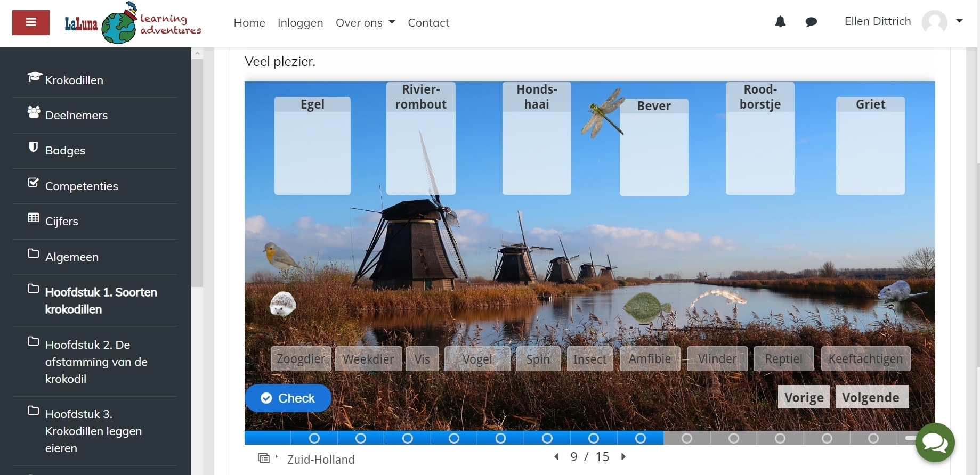
Task: Click the folder icon beside Hoofdstuk 3
Action: 33,410
